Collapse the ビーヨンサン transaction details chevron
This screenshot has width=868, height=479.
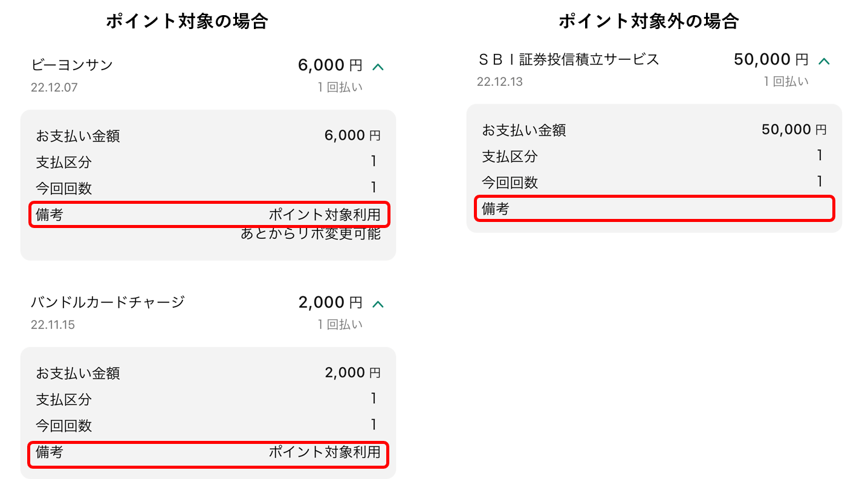(378, 65)
